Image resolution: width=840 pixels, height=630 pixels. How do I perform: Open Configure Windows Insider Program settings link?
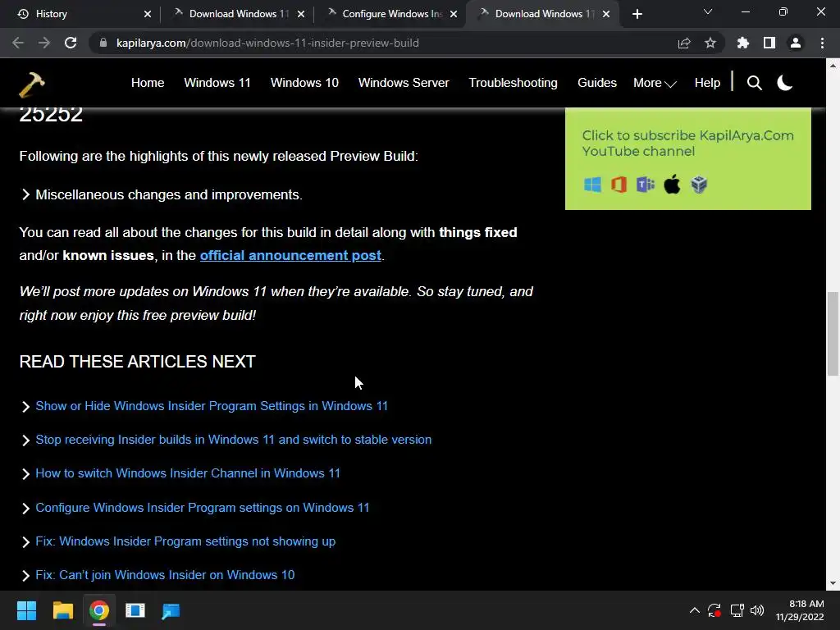[203, 508]
